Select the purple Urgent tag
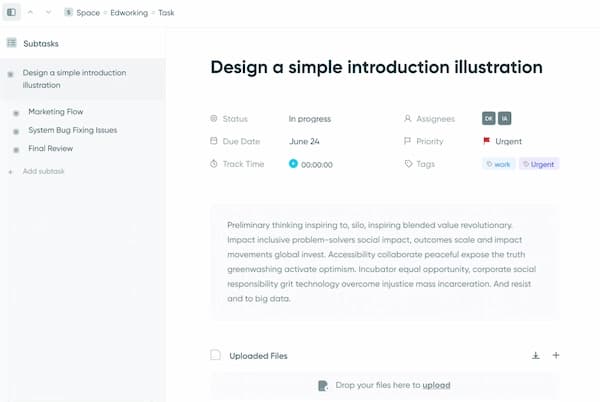Viewport: 600px width, 402px height. pyautogui.click(x=539, y=164)
